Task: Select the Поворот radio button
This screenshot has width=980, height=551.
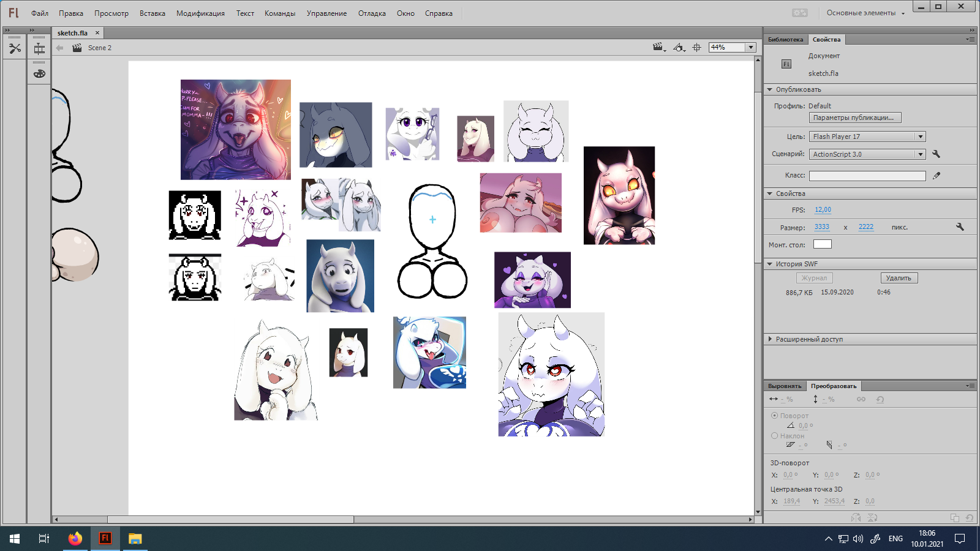Action: click(x=775, y=416)
